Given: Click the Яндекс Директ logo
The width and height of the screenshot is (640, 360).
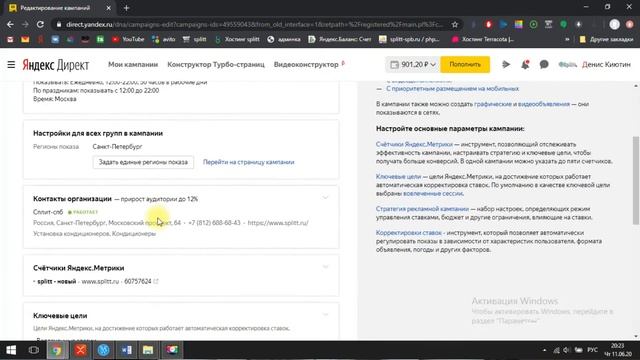Looking at the screenshot, I should pos(56,65).
